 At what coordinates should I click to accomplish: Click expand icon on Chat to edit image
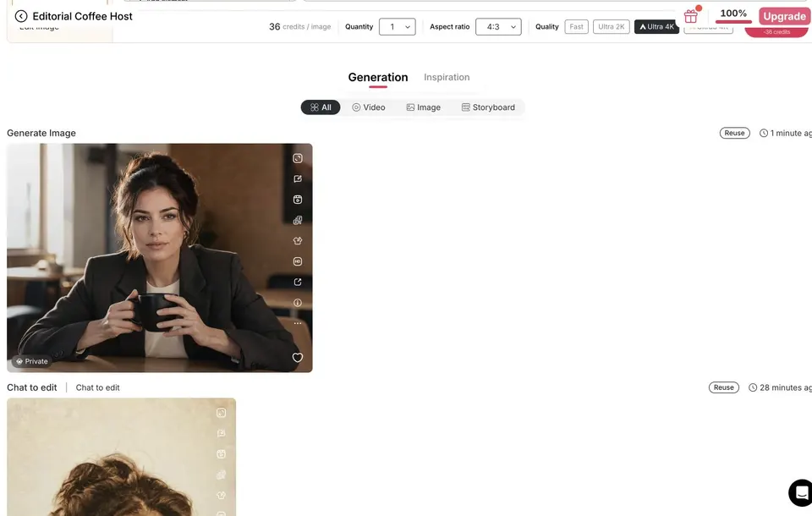click(x=221, y=413)
